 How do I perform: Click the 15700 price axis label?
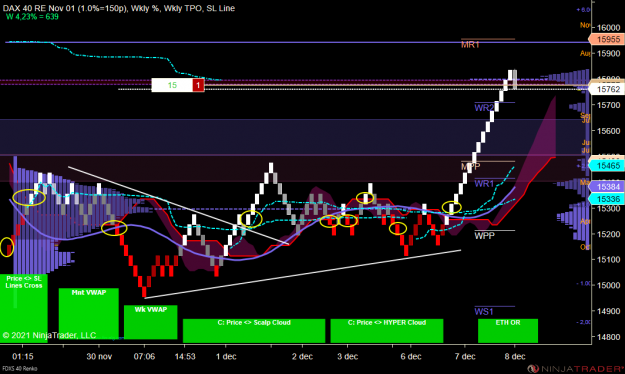pyautogui.click(x=608, y=105)
